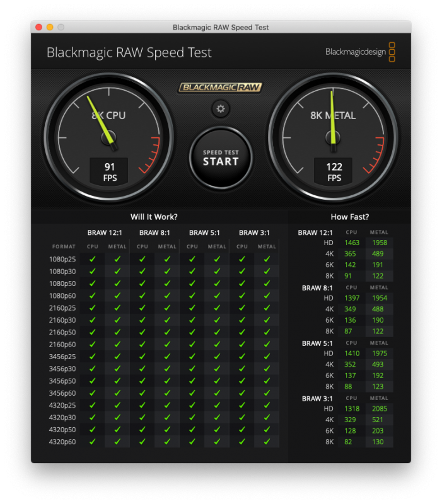Click 4320p60 BRAW 3:1 CPU checkmark

(x=242, y=442)
